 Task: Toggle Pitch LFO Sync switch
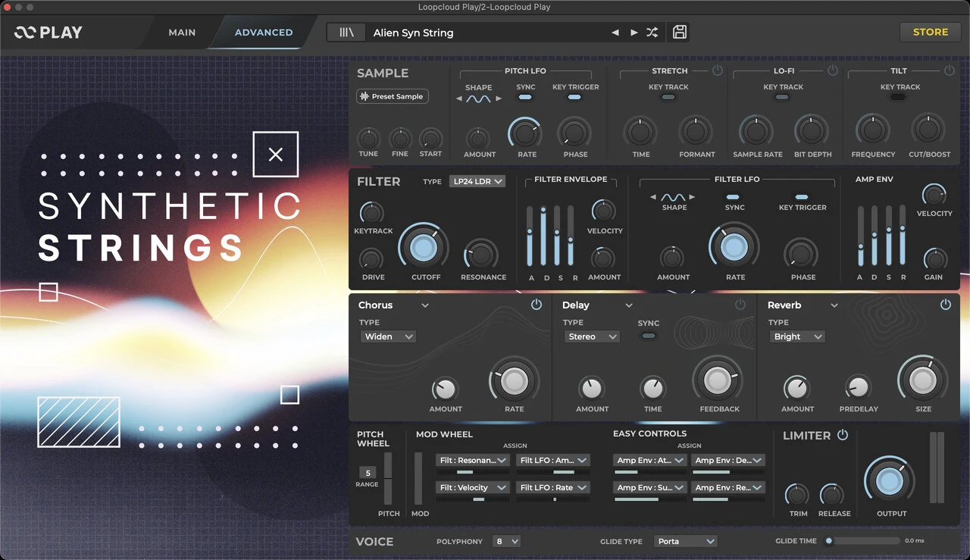(x=525, y=97)
